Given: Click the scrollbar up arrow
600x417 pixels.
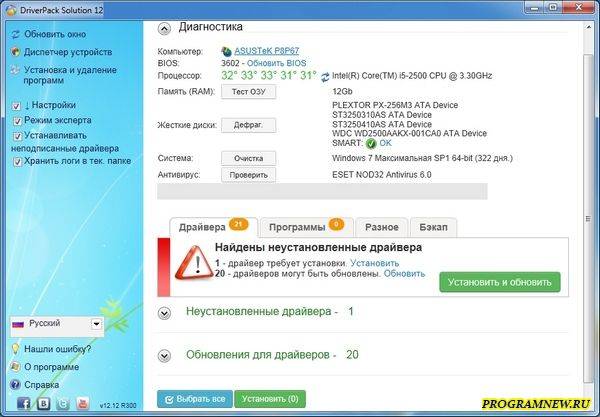Looking at the screenshot, I should point(588,27).
